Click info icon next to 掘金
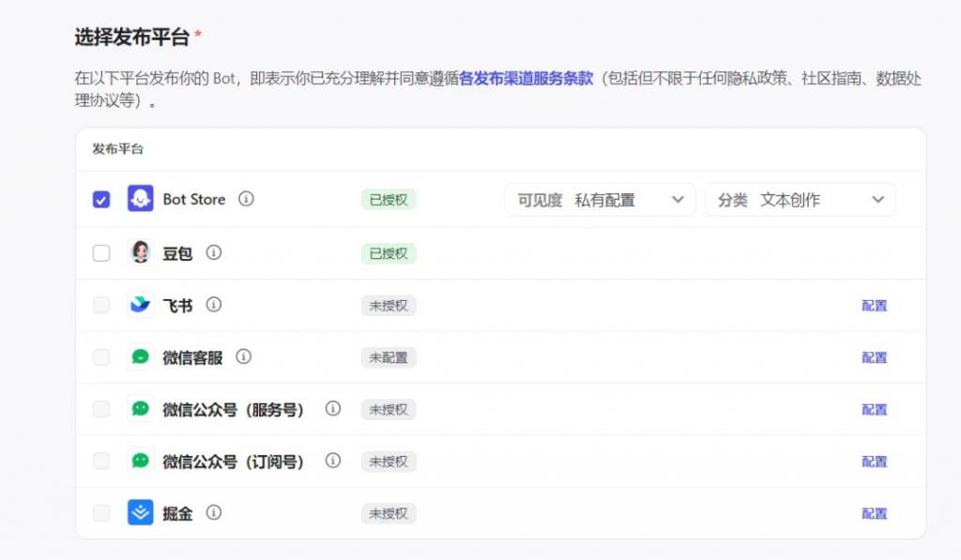Screen dimensions: 961x560 coord(214,513)
